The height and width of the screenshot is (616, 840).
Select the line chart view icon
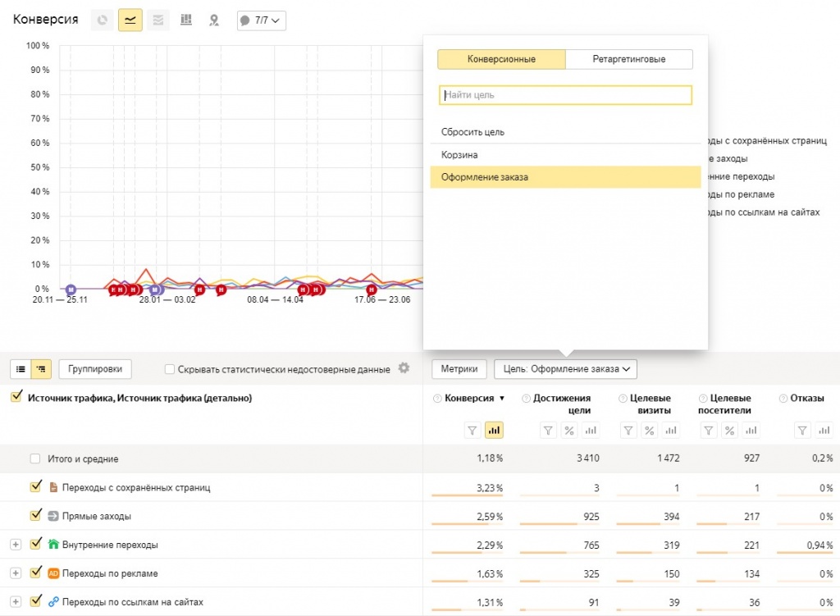coord(130,21)
